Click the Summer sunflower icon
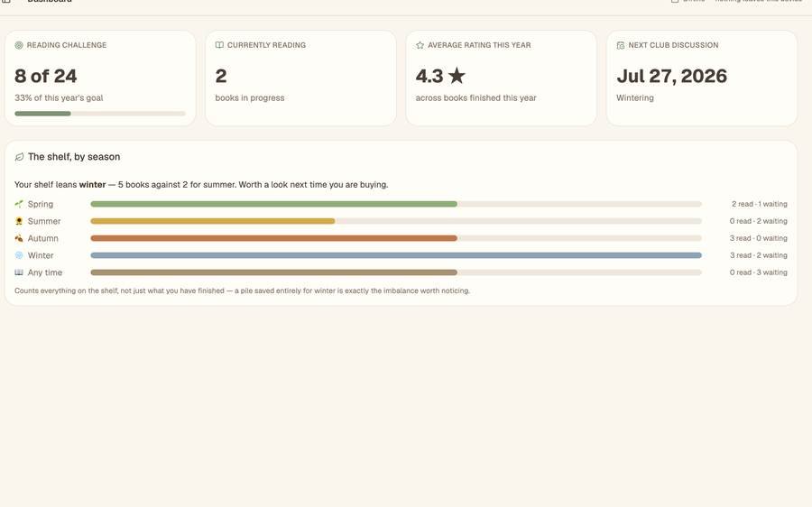812x507 pixels. tap(19, 221)
